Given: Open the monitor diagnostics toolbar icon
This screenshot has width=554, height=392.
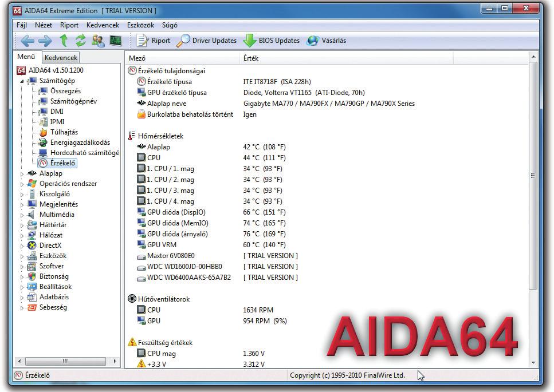Looking at the screenshot, I should [116, 41].
